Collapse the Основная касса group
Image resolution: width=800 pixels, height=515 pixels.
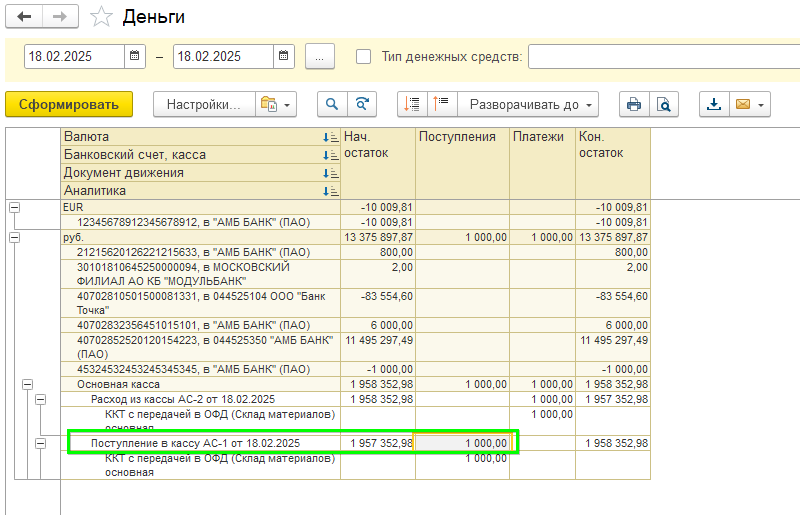pyautogui.click(x=28, y=384)
